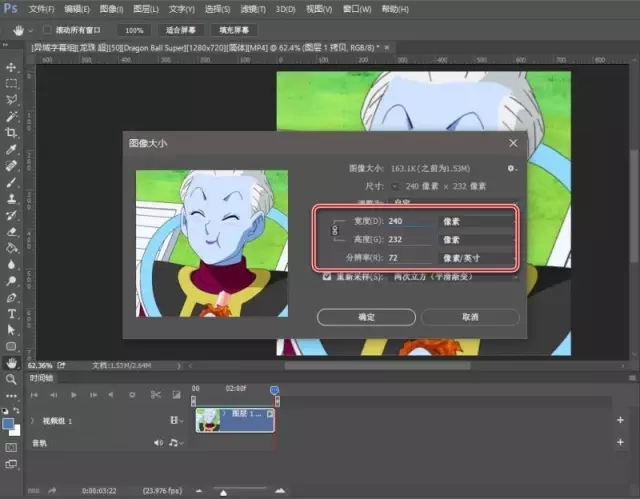Mute timeline audio playback speaker button
This screenshot has height=499, width=640.
pyautogui.click(x=111, y=395)
